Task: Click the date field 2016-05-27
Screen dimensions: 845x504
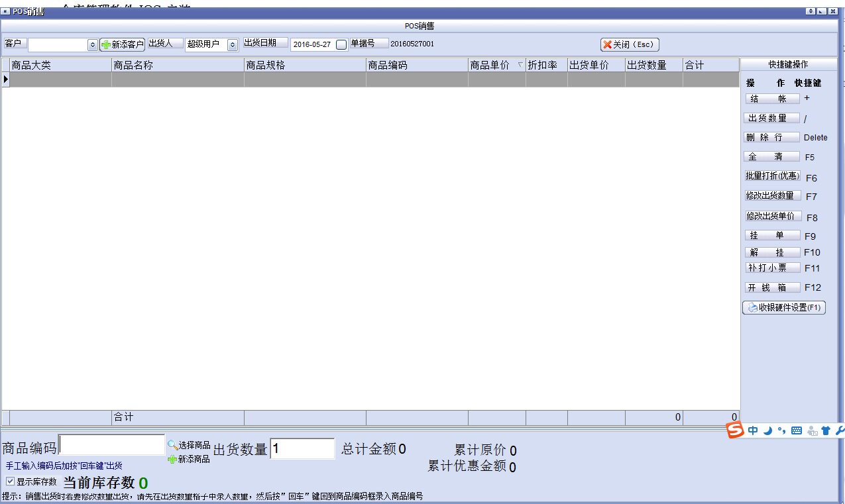Action: (x=312, y=44)
